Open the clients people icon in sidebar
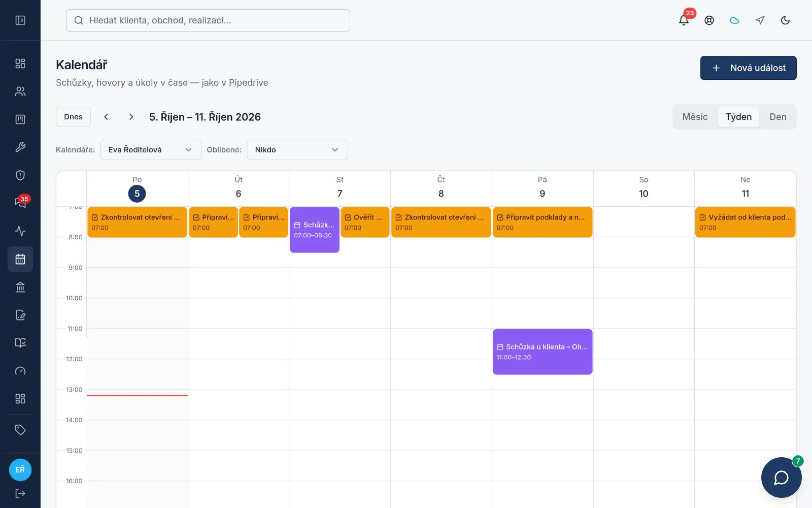This screenshot has width=812, height=508. 20,91
